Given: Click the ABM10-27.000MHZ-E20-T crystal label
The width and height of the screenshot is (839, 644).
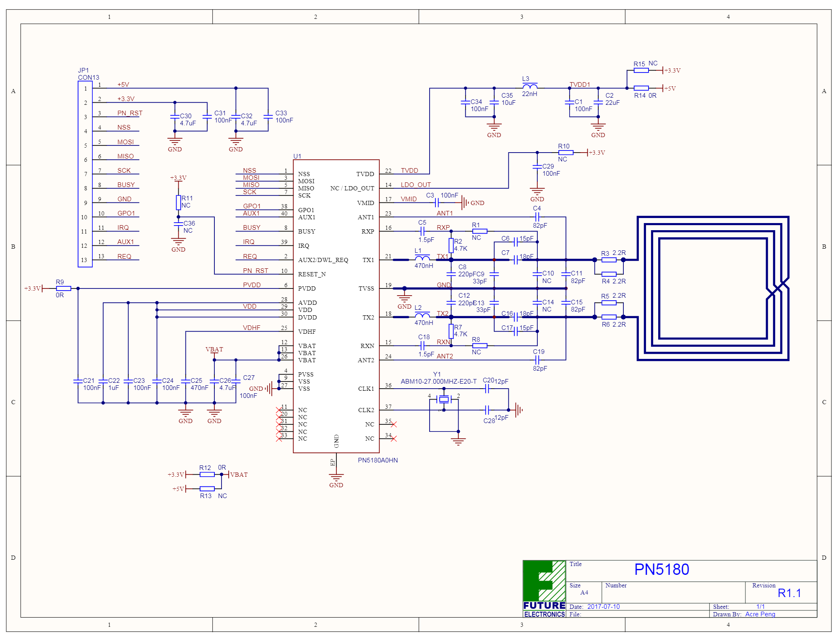Looking at the screenshot, I should pos(438,382).
